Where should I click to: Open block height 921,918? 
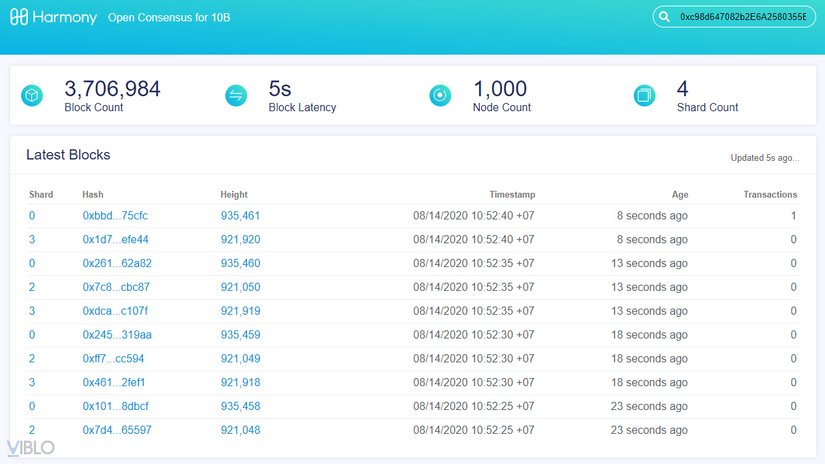(x=240, y=382)
